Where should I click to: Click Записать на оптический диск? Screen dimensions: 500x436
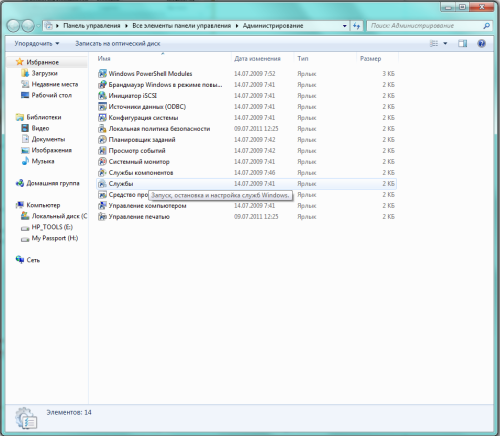coord(118,44)
